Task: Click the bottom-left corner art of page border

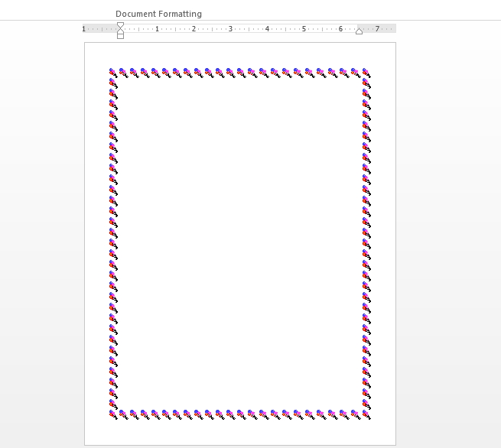Action: [x=113, y=414]
